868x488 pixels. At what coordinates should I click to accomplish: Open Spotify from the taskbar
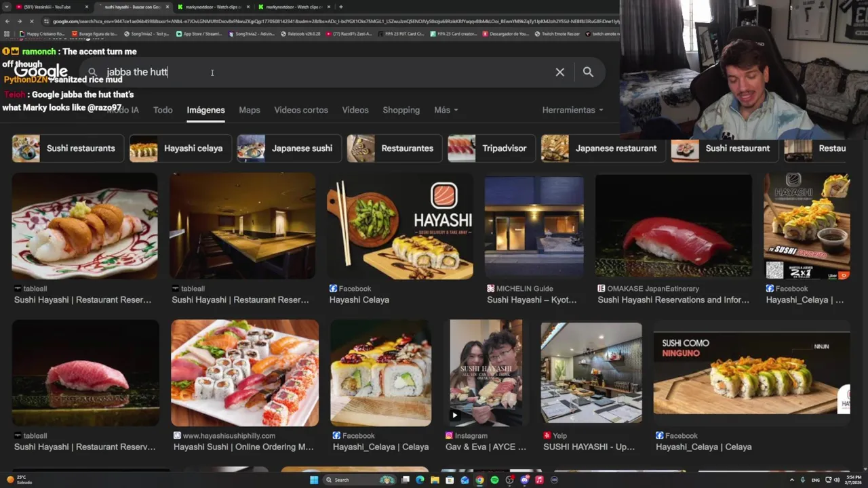(494, 480)
